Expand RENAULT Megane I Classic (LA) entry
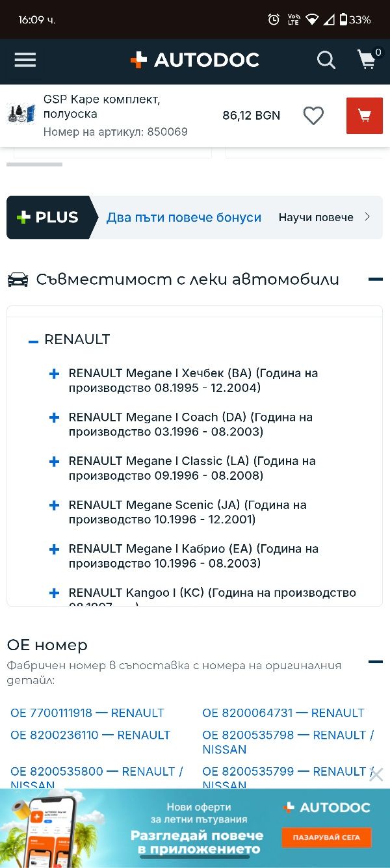390x868 pixels. (x=55, y=462)
